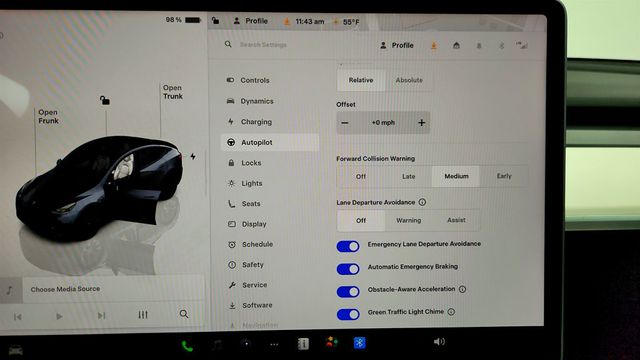This screenshot has height=360, width=640.
Task: Open the HomeLink garage icon
Action: point(456,46)
